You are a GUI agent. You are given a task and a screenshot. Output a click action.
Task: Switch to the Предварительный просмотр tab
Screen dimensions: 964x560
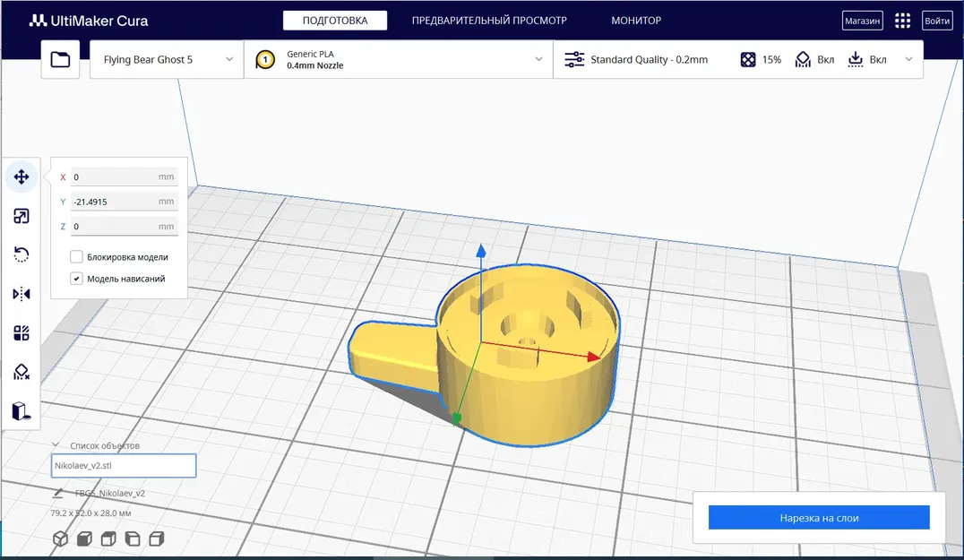[489, 21]
